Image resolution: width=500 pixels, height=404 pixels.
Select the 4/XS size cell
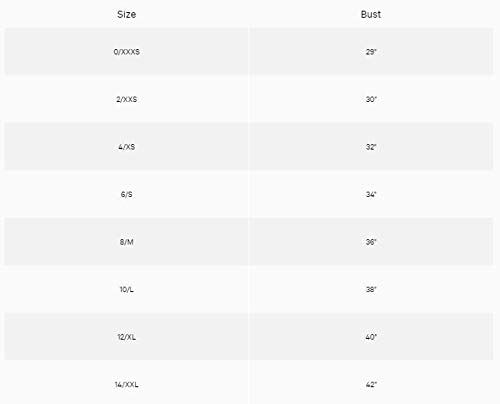pos(126,147)
